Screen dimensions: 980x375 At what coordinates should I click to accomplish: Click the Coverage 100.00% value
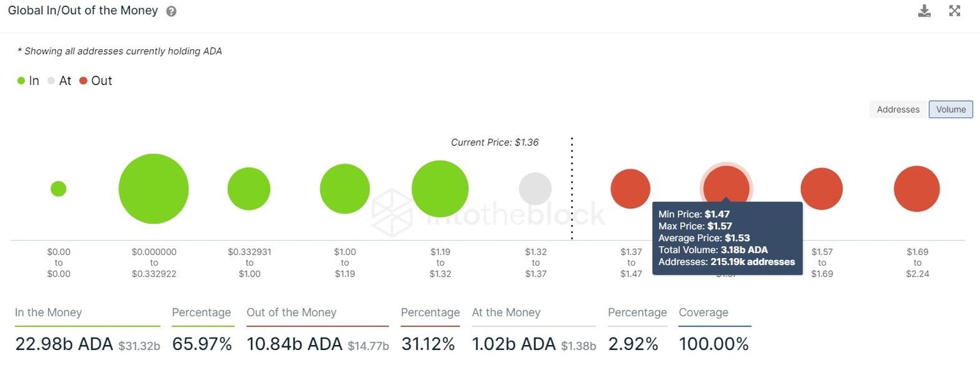714,344
